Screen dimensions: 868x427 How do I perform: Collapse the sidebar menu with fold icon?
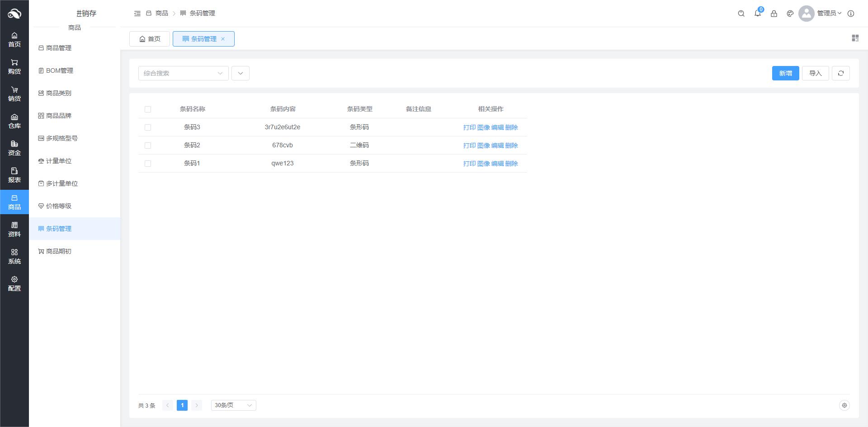137,14
